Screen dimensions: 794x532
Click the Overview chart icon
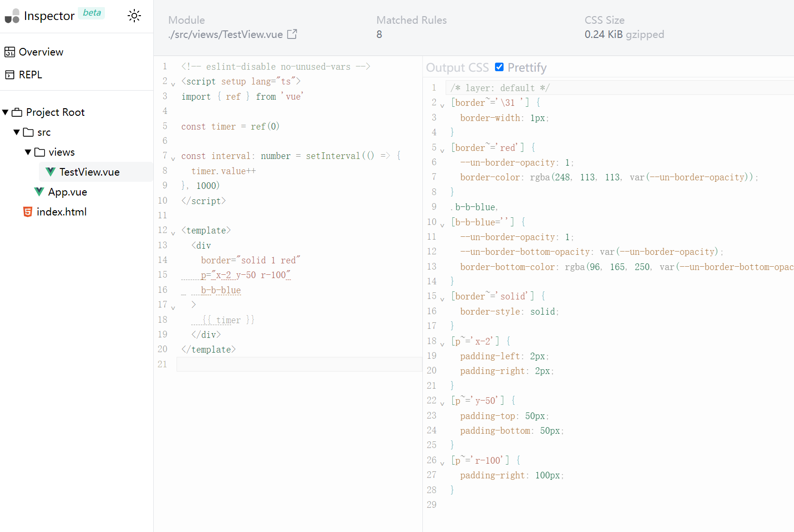9,52
